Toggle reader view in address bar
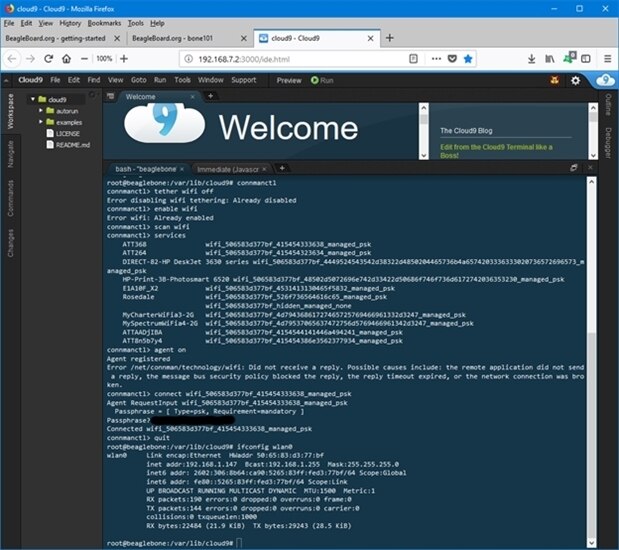 coord(413,59)
